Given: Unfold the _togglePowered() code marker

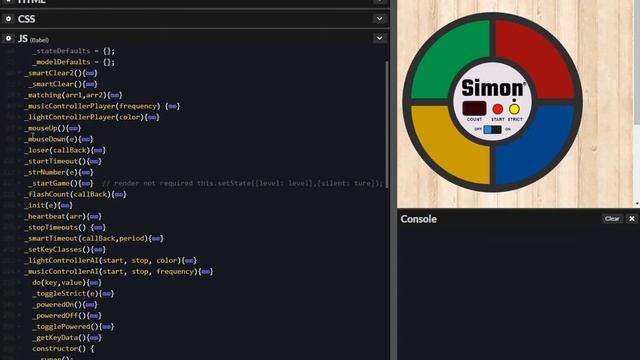Looking at the screenshot, I should coord(107,327).
